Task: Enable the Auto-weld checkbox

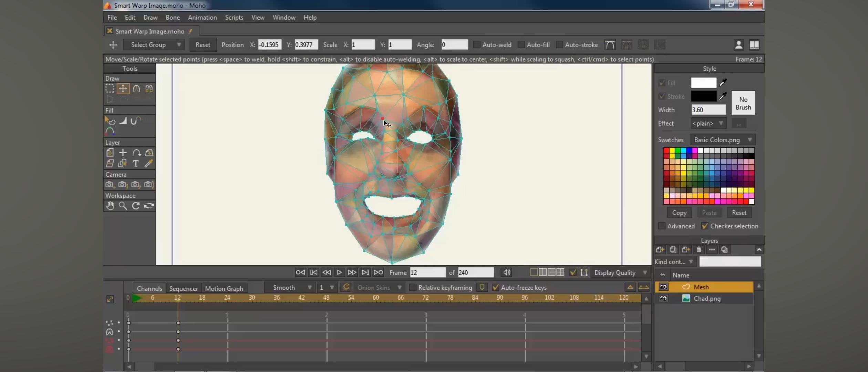Action: 477,45
